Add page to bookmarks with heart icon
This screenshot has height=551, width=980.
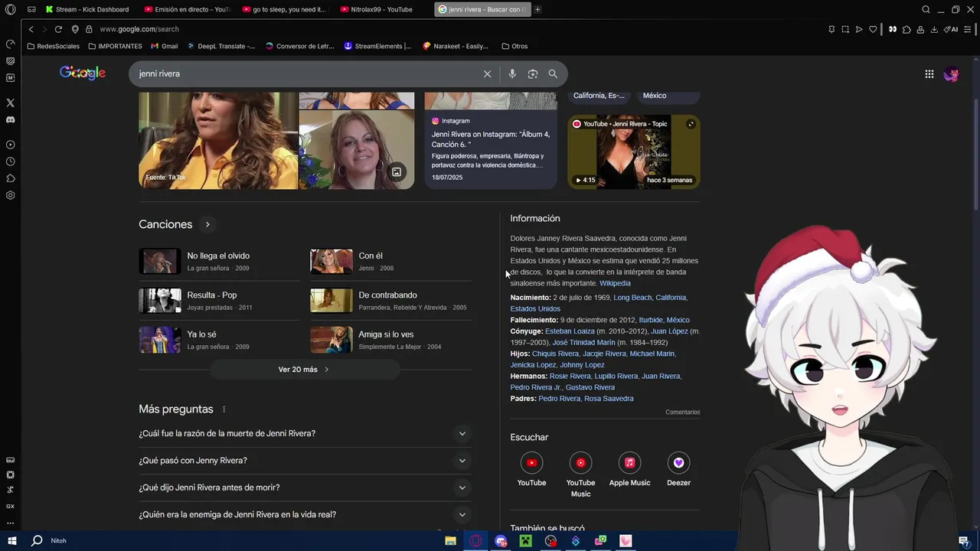pyautogui.click(x=873, y=29)
